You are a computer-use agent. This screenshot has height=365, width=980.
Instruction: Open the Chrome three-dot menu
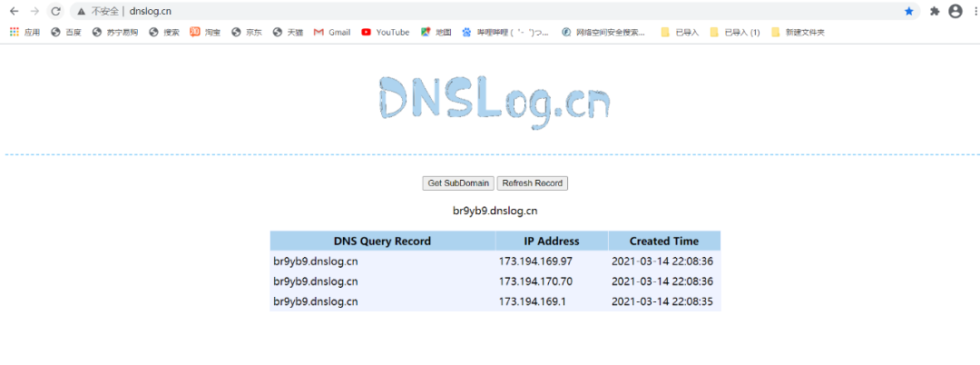(x=975, y=11)
